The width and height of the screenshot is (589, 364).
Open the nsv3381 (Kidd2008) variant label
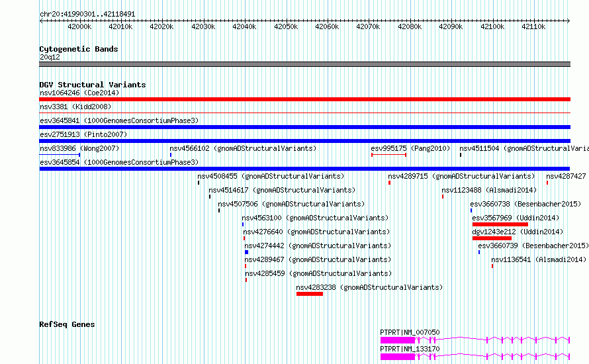[x=75, y=107]
